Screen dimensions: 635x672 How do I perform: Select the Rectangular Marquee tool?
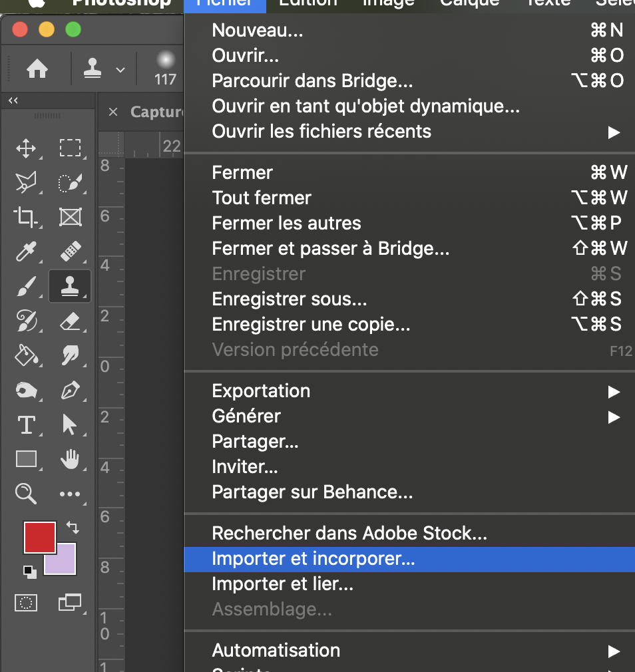click(x=70, y=148)
